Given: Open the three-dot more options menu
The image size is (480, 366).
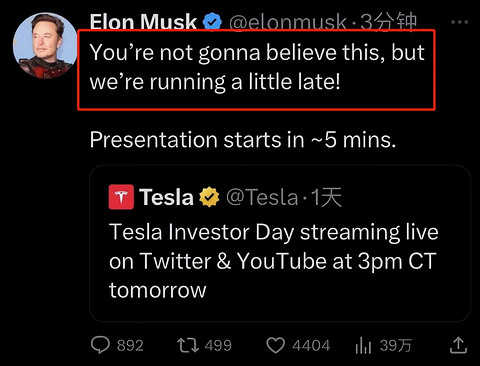Looking at the screenshot, I should click(460, 22).
